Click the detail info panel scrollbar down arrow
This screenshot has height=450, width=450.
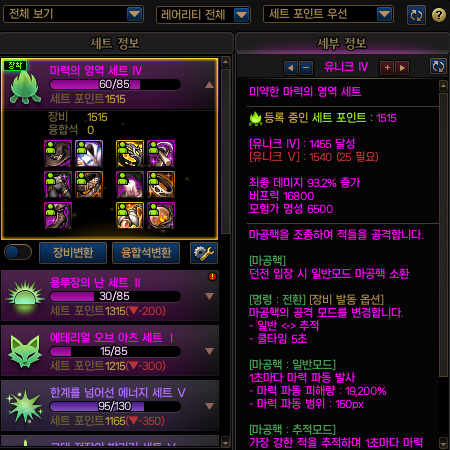point(443,444)
